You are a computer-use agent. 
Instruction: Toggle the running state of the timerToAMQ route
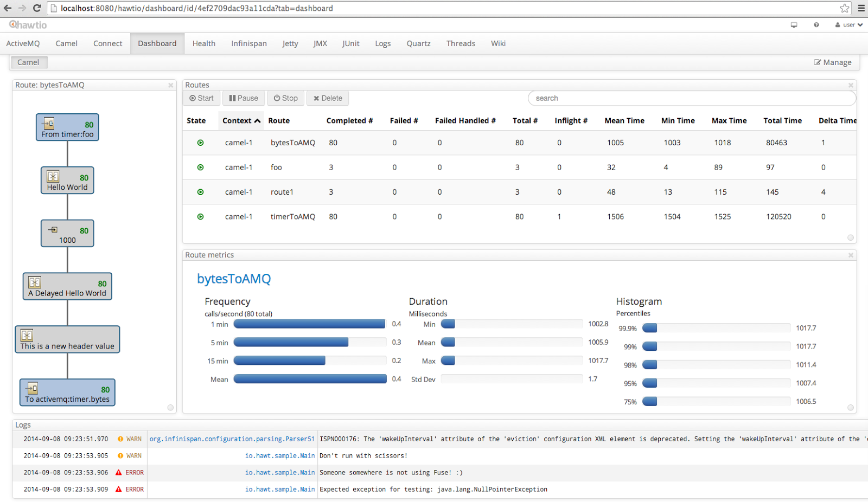[200, 216]
